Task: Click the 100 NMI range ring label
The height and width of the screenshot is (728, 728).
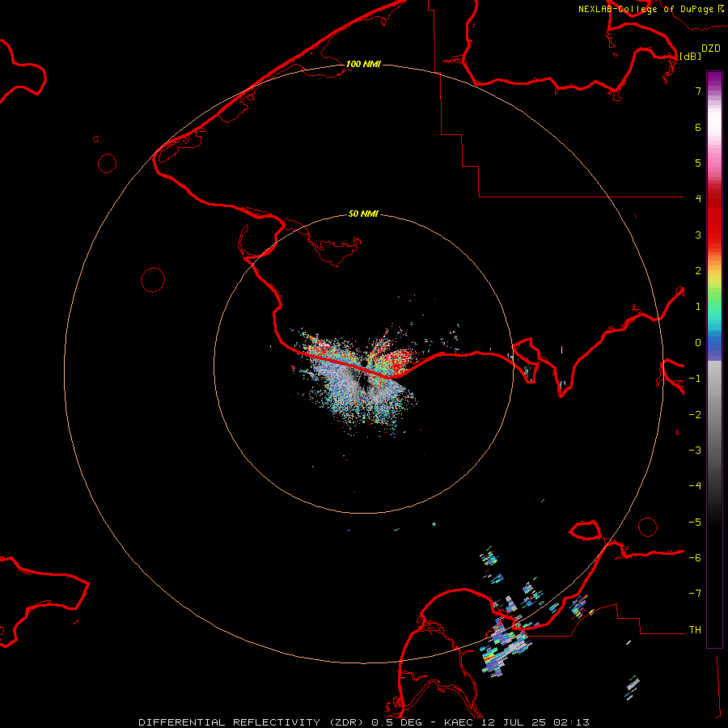Action: [x=363, y=64]
